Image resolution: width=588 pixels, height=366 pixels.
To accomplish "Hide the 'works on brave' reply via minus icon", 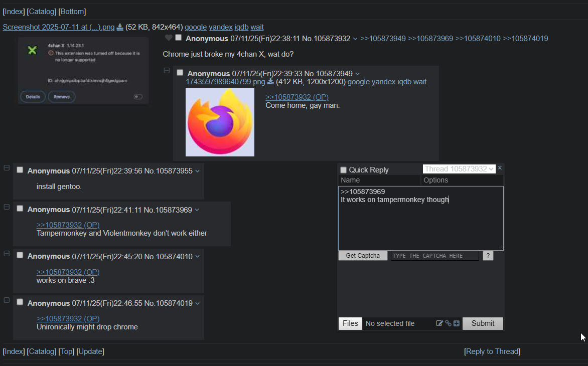I will coord(7,254).
